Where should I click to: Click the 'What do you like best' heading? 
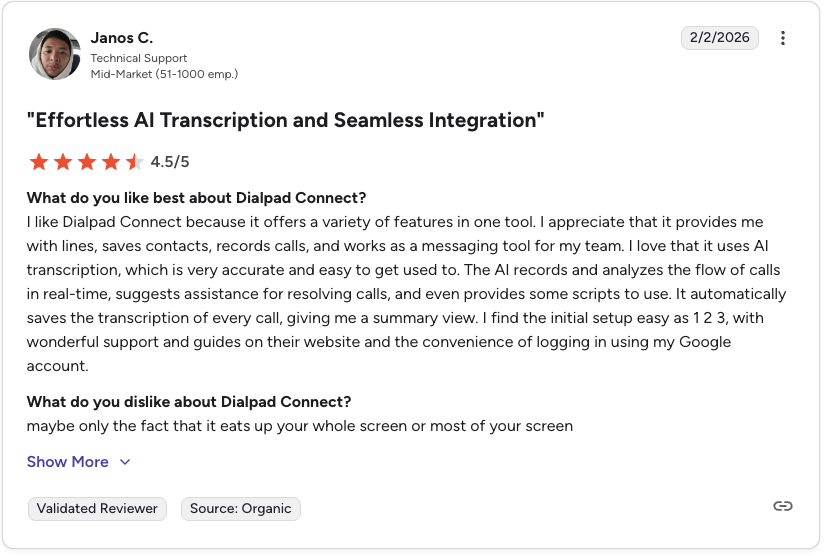point(196,198)
